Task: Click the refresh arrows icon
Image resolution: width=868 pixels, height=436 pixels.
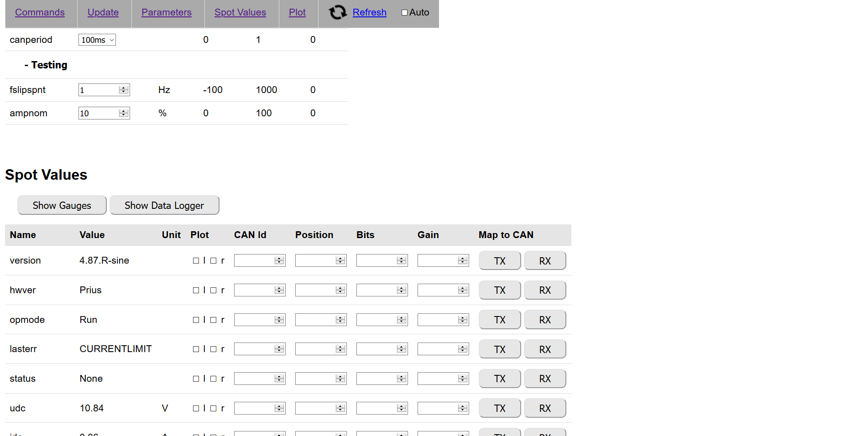Action: pos(338,12)
